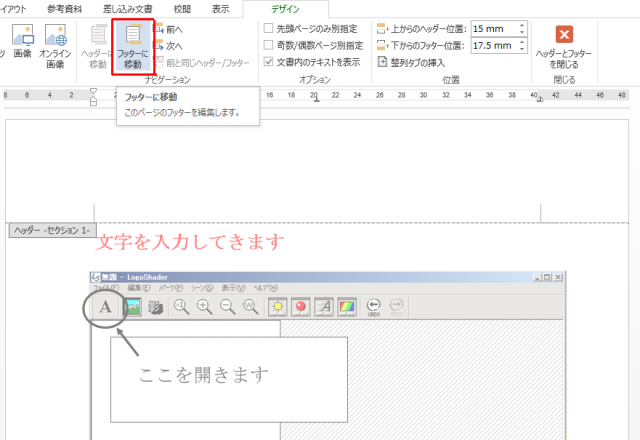Click the オンライン画像 (Online Pictures) icon
The image size is (640, 440).
(x=55, y=45)
